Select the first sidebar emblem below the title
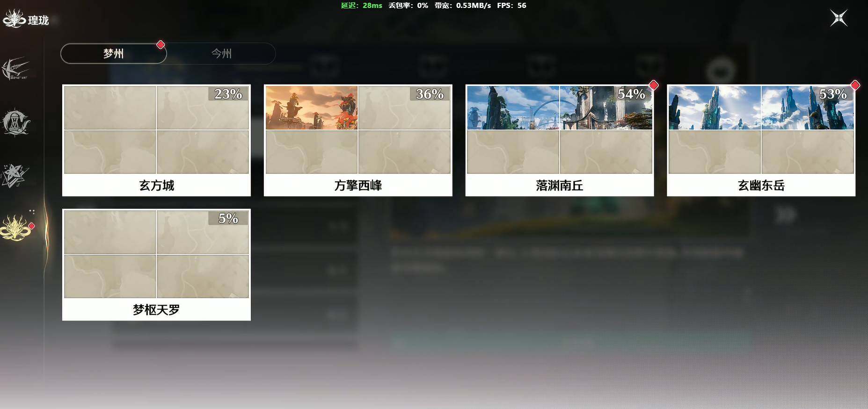This screenshot has height=409, width=868. point(15,69)
